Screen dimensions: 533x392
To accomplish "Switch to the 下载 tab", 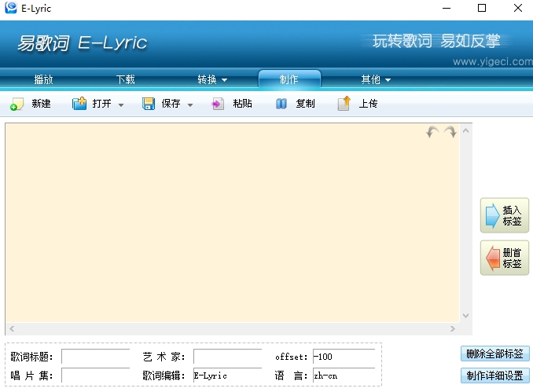I will click(x=126, y=80).
